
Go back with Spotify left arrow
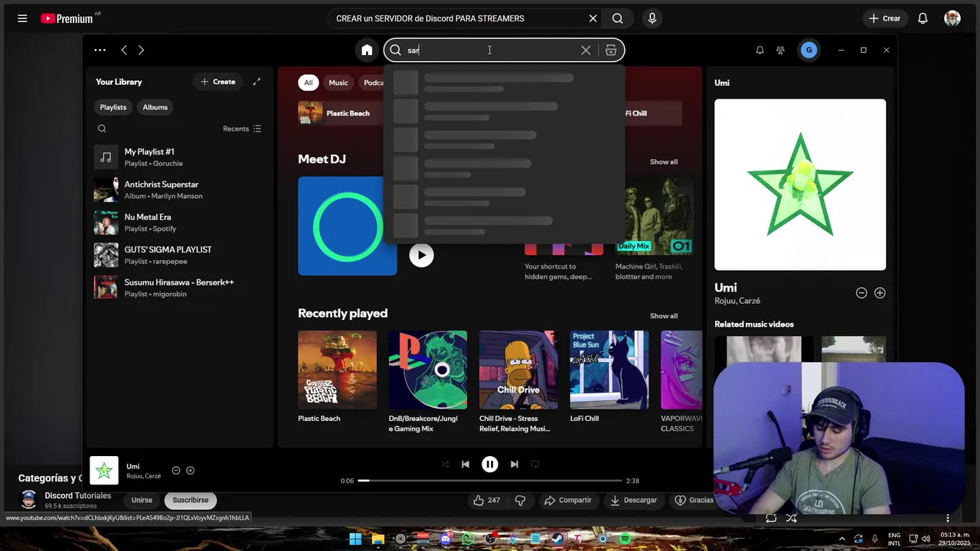(124, 50)
